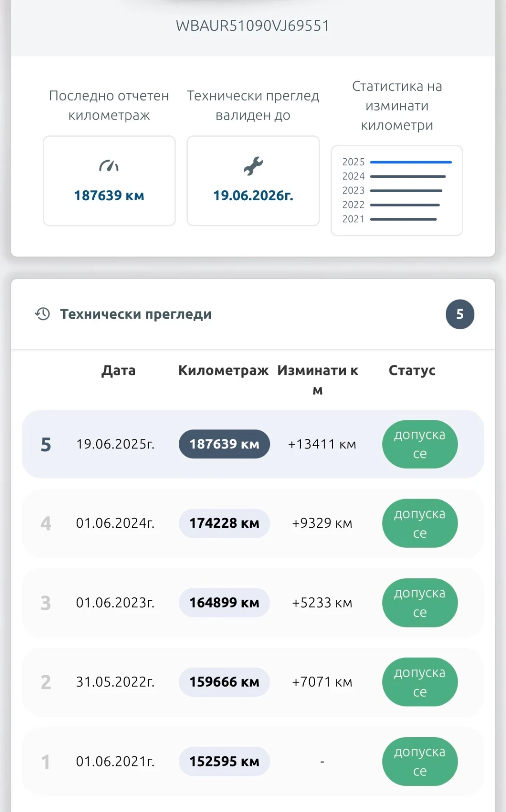506x812 pixels.
Task: Click the 2021 bar in mileage statistics
Action: point(403,219)
